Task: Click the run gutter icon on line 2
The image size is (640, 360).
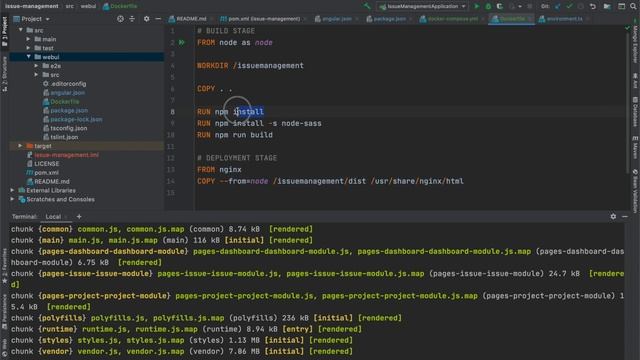Action: tap(182, 42)
